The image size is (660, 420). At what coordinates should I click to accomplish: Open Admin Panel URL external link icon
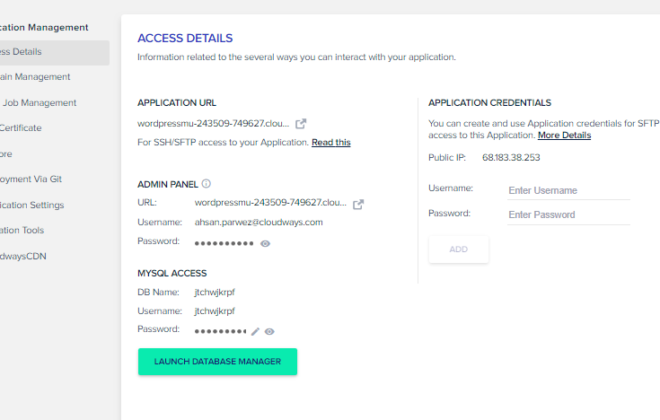coord(358,204)
